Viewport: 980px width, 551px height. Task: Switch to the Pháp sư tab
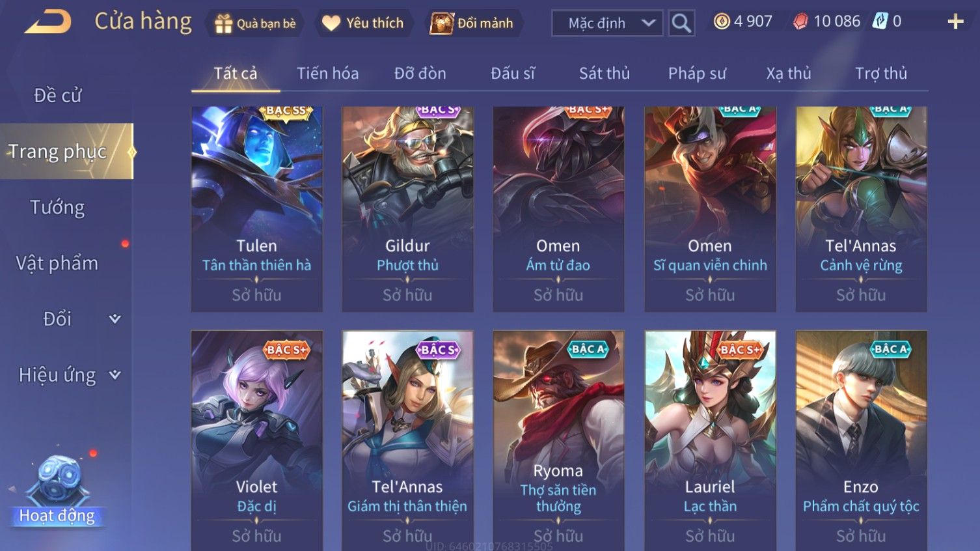click(697, 74)
